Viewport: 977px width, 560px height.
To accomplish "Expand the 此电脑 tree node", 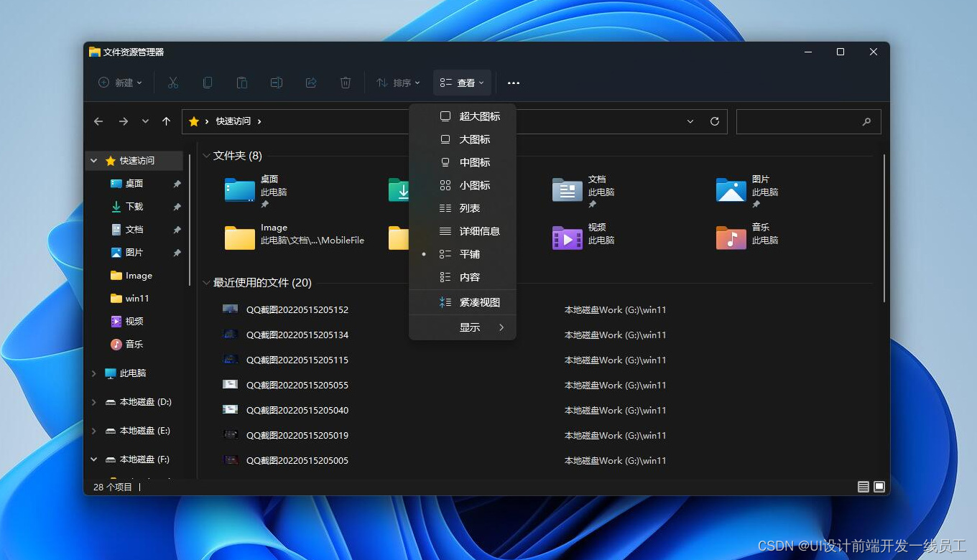I will click(94, 373).
